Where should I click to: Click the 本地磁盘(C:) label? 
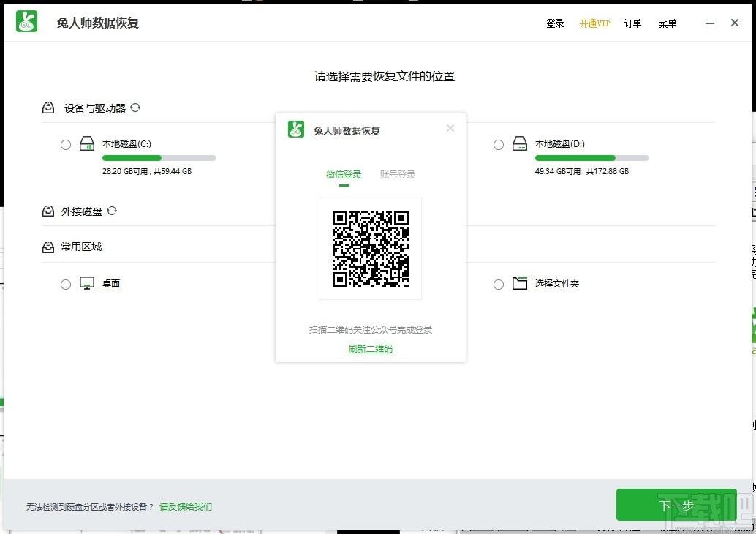126,144
